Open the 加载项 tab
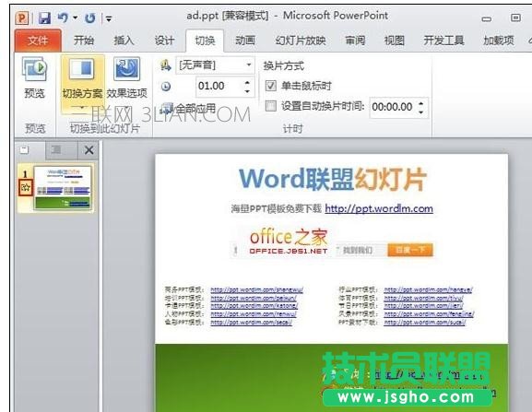The image size is (532, 412). 499,41
